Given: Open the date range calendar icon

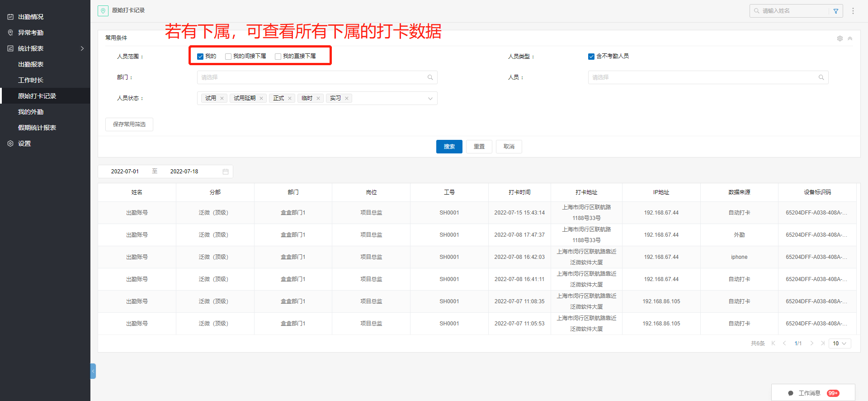Looking at the screenshot, I should (x=226, y=172).
